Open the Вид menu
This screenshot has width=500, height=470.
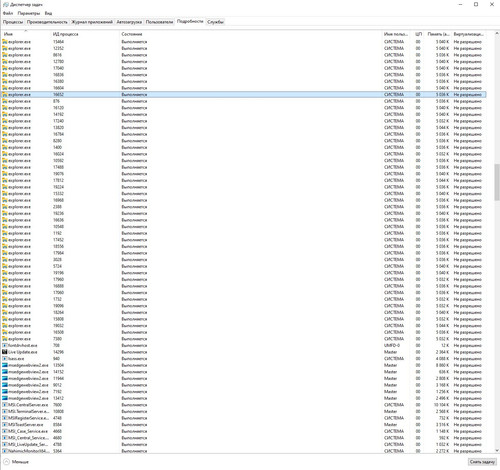(x=48, y=13)
